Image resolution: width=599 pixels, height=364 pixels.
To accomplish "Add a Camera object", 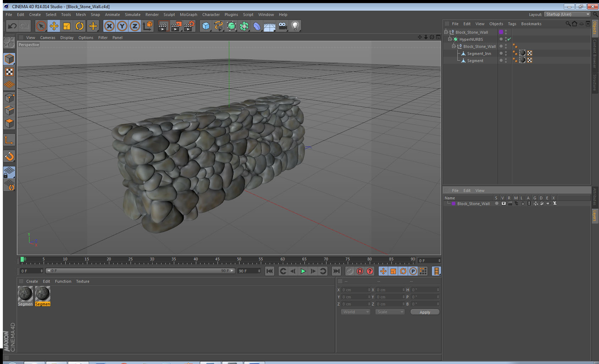I will coord(282,26).
